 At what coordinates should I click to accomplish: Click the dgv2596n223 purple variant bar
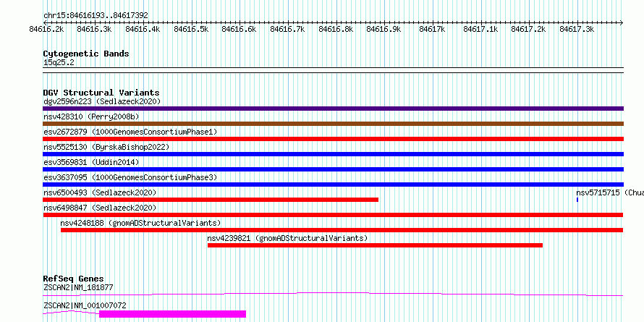333,109
